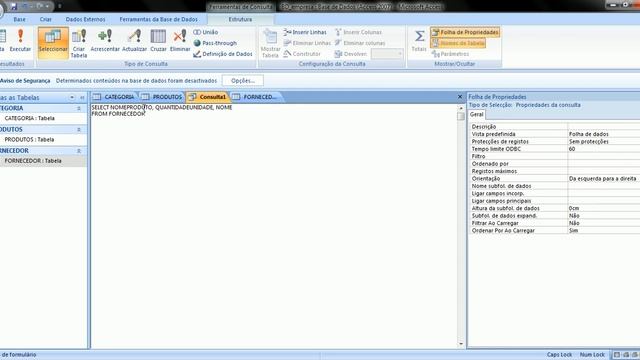Screen dimensions: 640x360
Task: Open Definição de Dados query type
Action: tap(223, 54)
